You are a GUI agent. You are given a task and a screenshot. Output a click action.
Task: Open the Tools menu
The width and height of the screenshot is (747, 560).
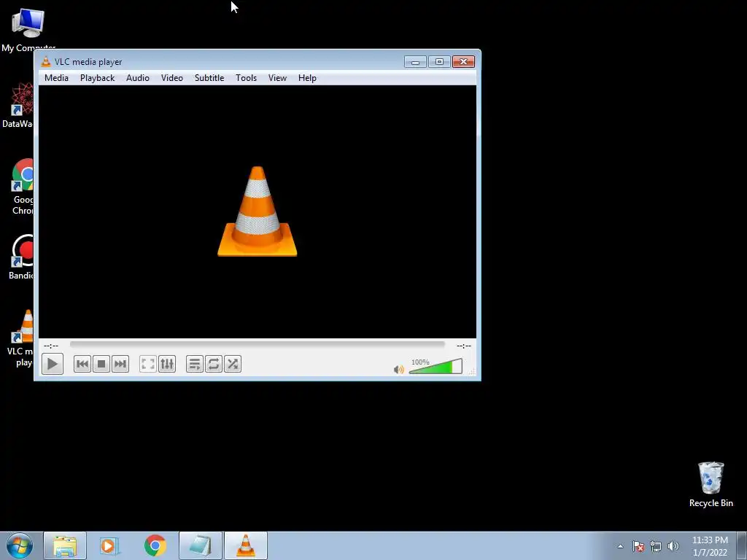coord(247,78)
